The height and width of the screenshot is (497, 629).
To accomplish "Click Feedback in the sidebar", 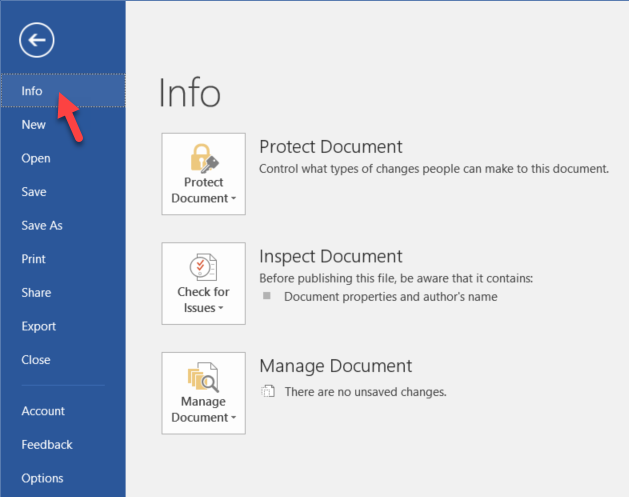I will pos(63,444).
